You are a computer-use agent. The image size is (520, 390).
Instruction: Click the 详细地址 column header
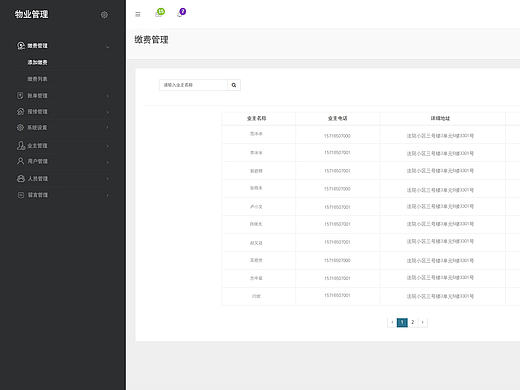[x=440, y=118]
